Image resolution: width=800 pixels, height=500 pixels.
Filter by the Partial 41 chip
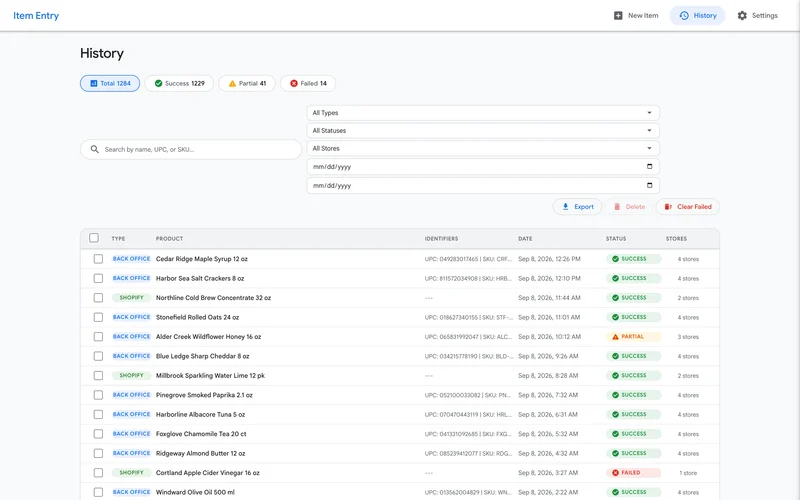pyautogui.click(x=247, y=83)
